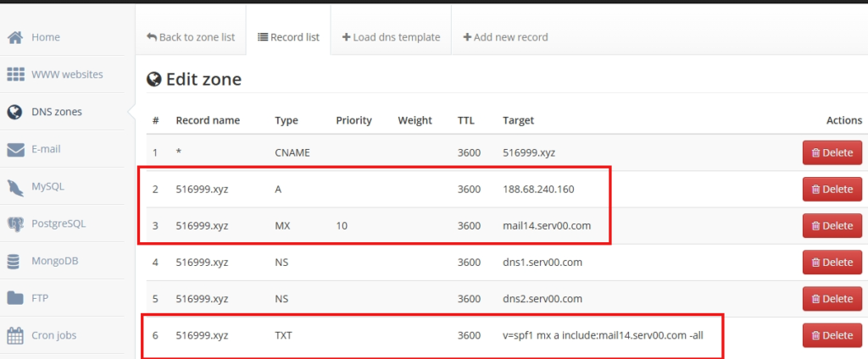Click the MySQL dolphin icon
Image resolution: width=868 pixels, height=359 pixels.
click(x=15, y=186)
